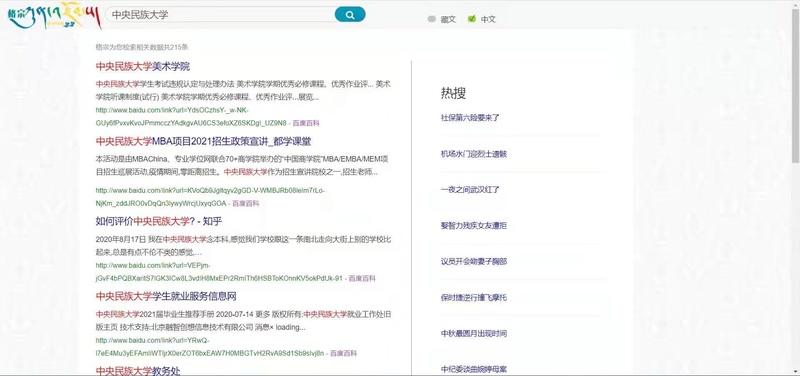
Task: Click the colorful Tibetan site logo
Action: tap(55, 15)
